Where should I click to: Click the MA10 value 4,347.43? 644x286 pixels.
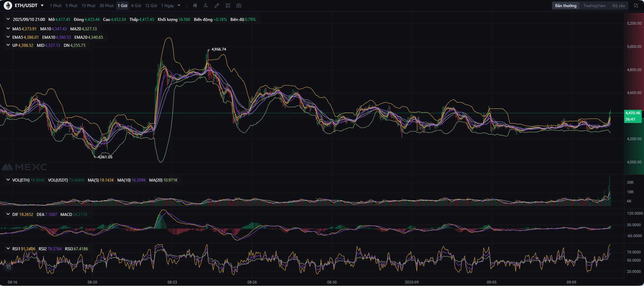click(x=59, y=29)
